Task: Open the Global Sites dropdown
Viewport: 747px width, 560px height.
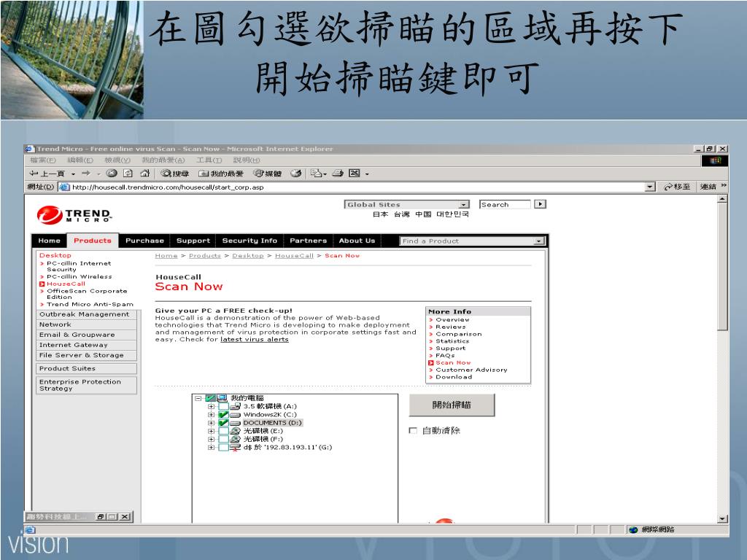Action: 406,204
